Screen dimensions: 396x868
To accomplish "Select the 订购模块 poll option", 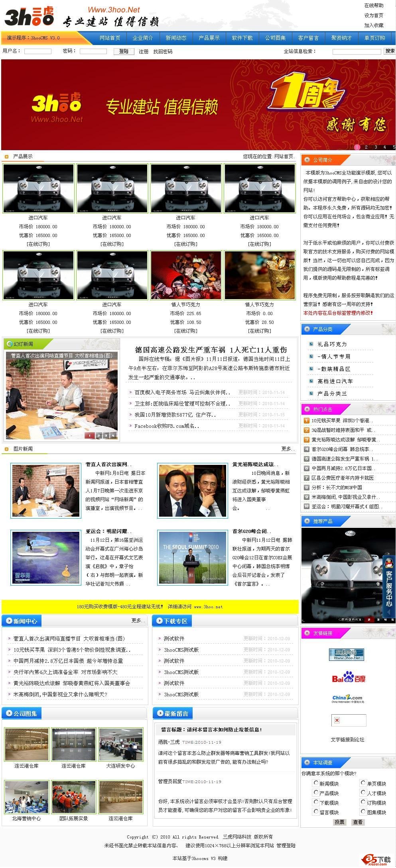I will 363,802.
